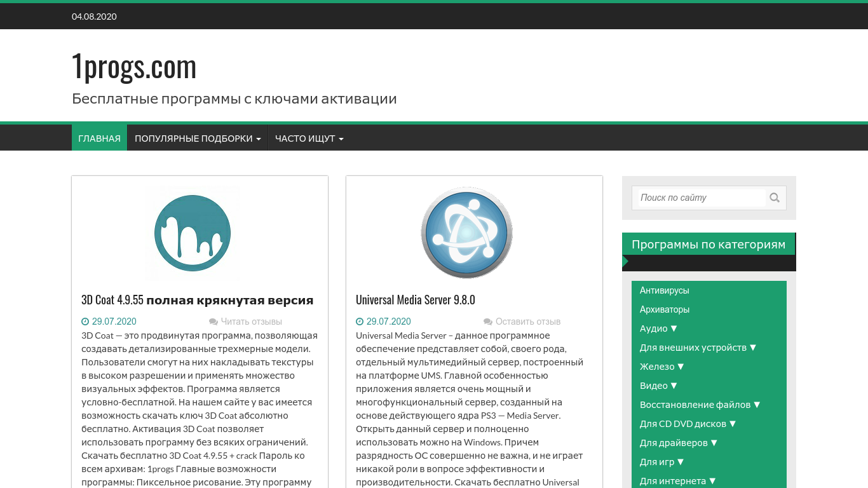Click the 04.08.2020 date in top bar
Viewport: 868px width, 488px height.
pos(94,17)
